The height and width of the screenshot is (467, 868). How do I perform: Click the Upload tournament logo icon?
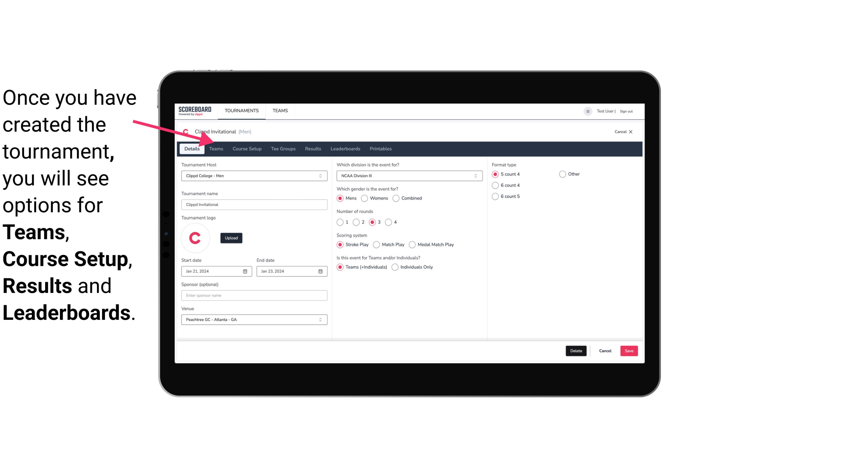pos(231,238)
